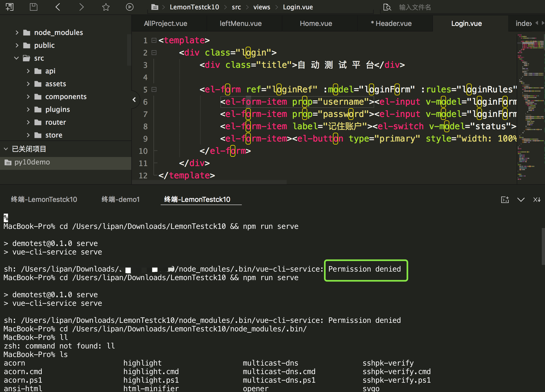Toggle the code fold marker on line 5
This screenshot has height=392, width=545.
pyautogui.click(x=154, y=89)
